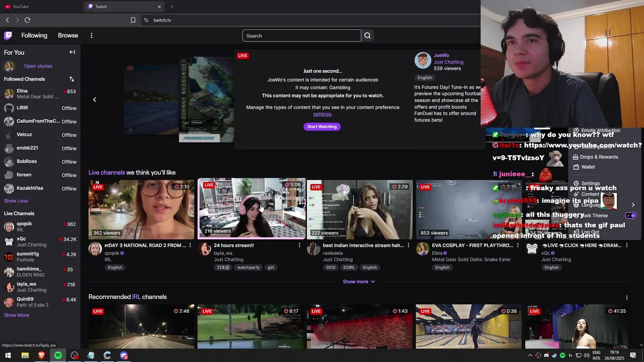
Task: Click the browser back arrow
Action: [x=7, y=20]
